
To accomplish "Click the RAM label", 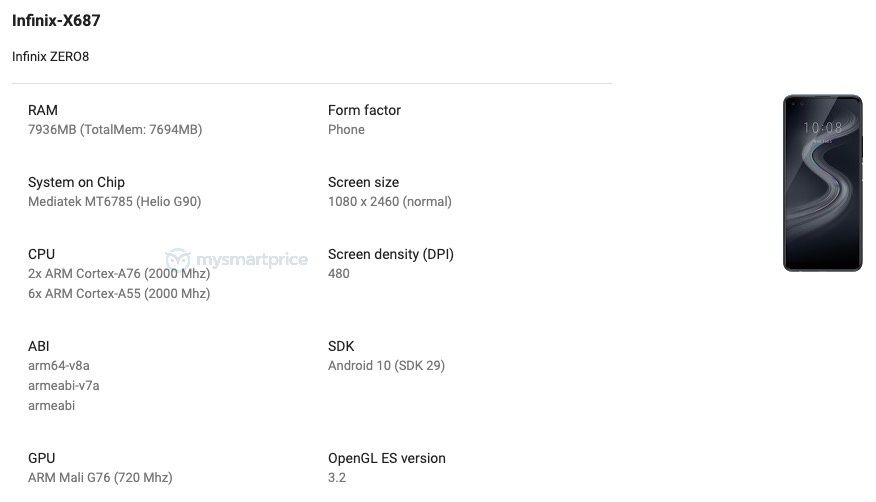I will (43, 110).
